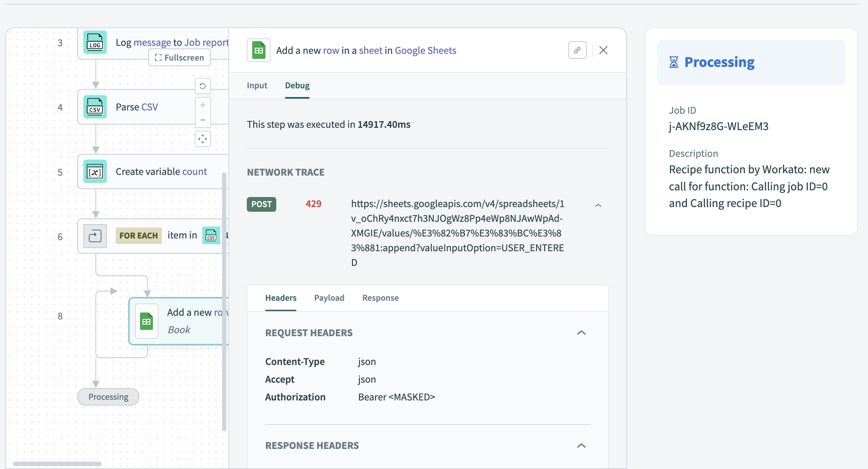
Task: Collapse the Response Headers section
Action: [x=581, y=446]
